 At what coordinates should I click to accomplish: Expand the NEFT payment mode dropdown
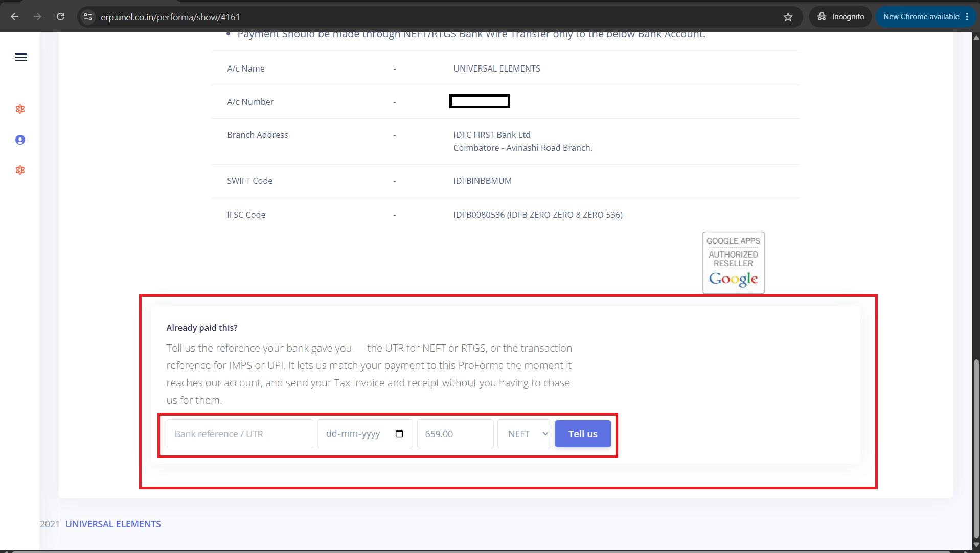(x=524, y=434)
